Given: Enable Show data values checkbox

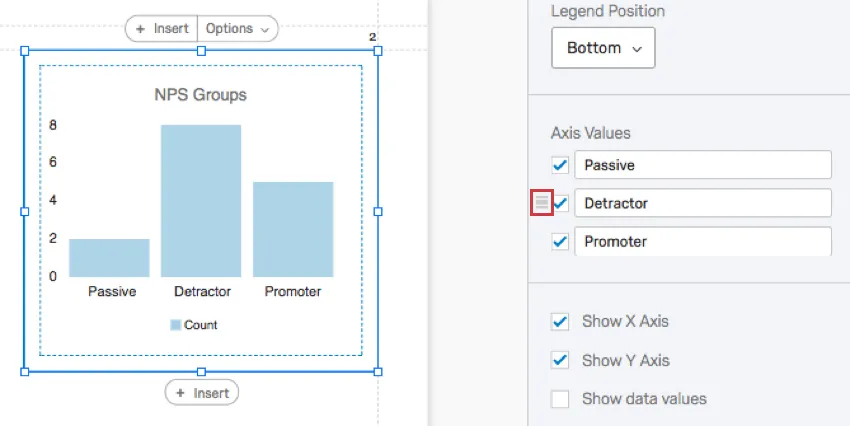Looking at the screenshot, I should [560, 399].
